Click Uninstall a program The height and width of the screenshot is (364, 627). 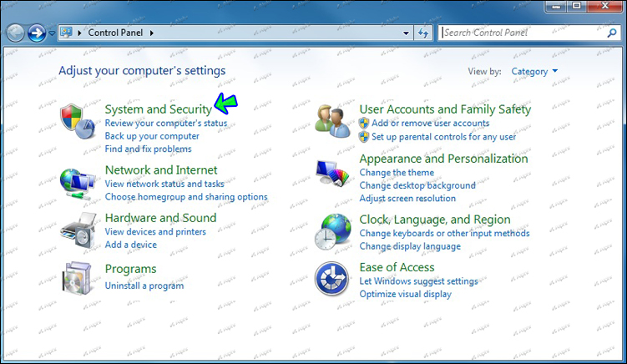[x=144, y=286]
